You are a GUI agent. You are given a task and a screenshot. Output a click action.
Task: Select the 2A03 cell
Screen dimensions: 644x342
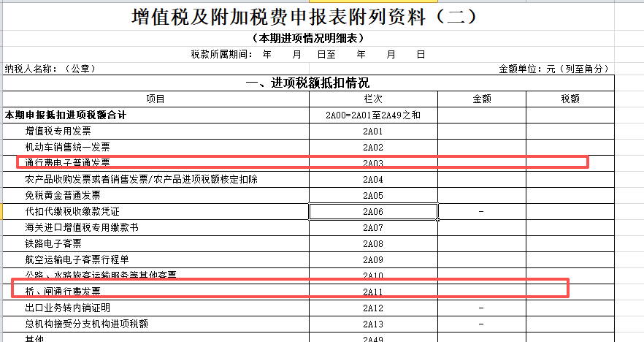pos(373,163)
